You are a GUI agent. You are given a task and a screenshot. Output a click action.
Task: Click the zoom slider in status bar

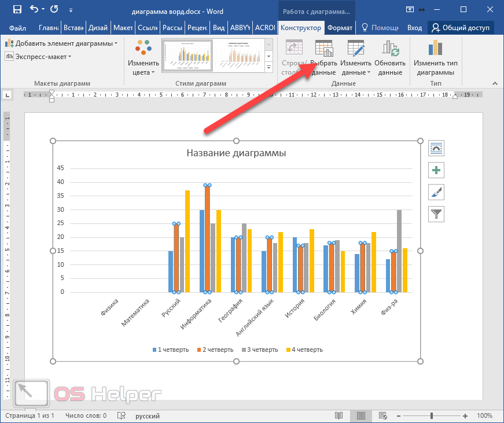coord(432,415)
